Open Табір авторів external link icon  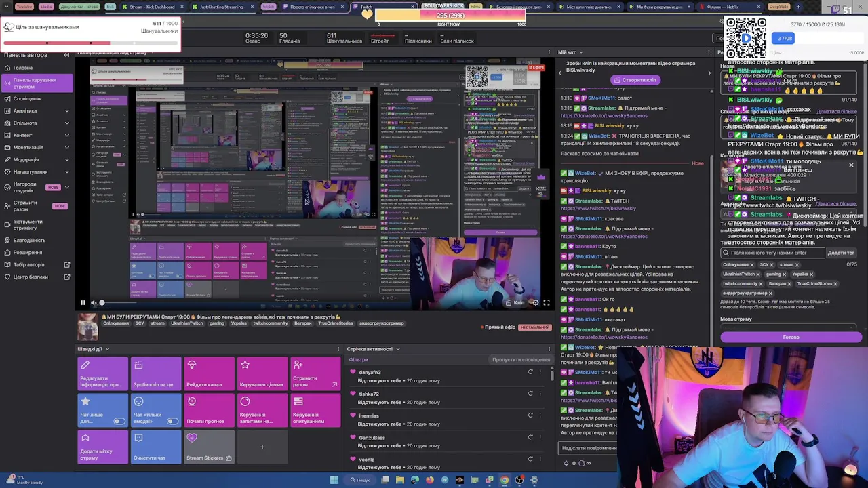(67, 265)
